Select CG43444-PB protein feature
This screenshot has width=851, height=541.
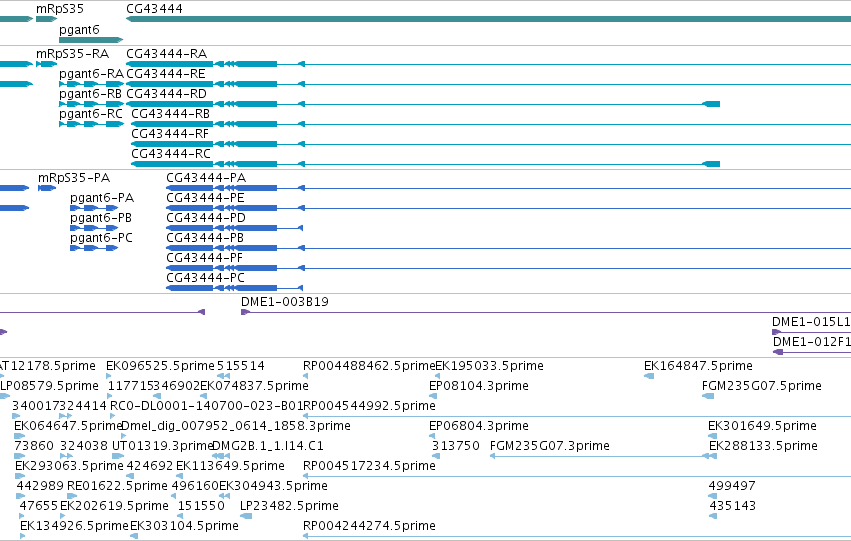pyautogui.click(x=509, y=249)
